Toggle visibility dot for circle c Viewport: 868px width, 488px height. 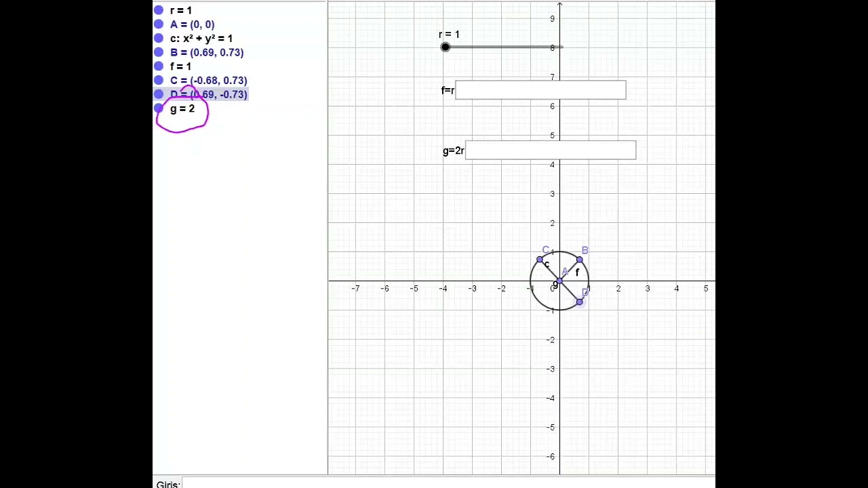[x=159, y=39]
